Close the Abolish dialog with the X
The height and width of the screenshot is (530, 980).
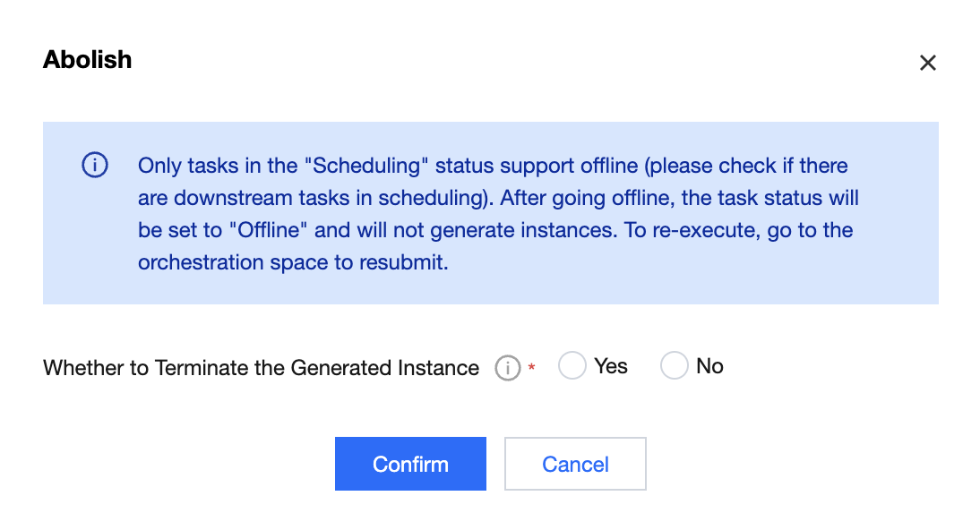pos(928,63)
